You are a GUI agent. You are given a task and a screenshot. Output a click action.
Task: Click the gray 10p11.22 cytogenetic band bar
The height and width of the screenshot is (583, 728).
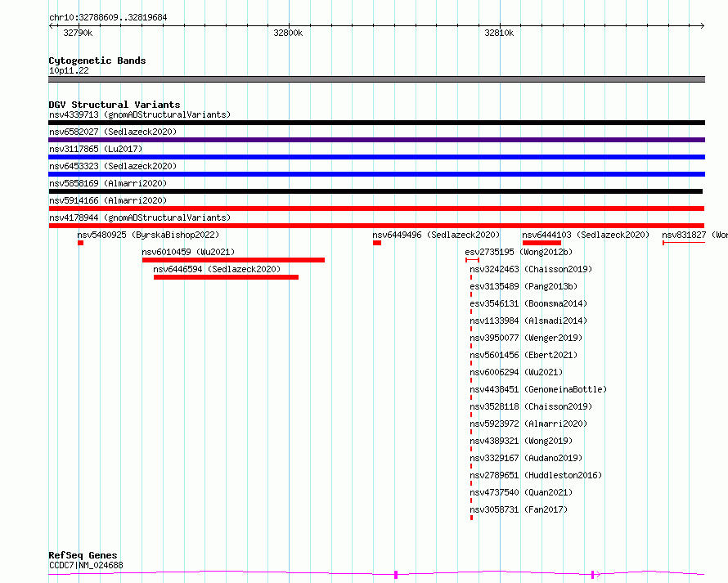(376, 79)
